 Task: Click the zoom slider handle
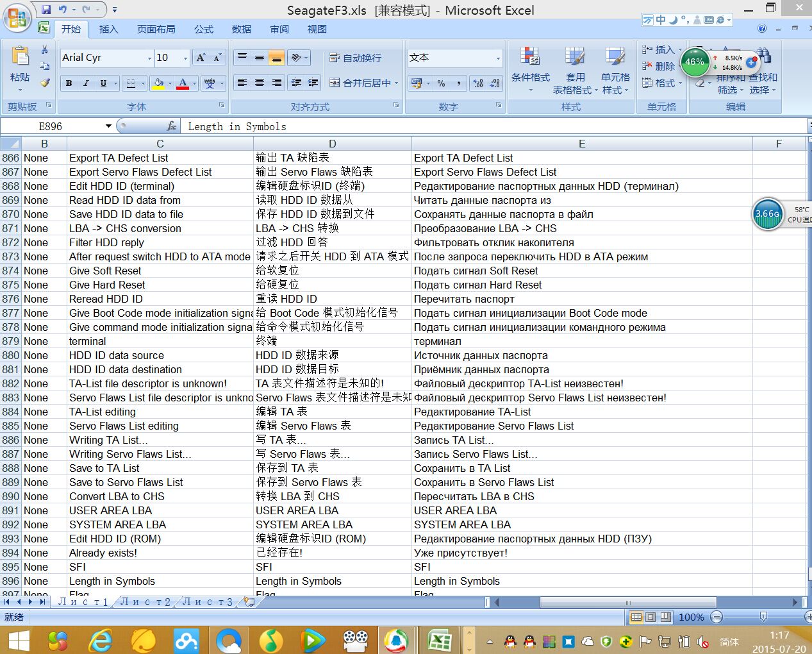763,617
